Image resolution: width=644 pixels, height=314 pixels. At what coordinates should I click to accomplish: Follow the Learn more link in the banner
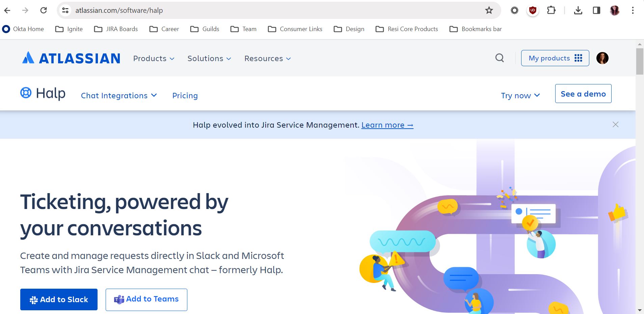pyautogui.click(x=387, y=125)
